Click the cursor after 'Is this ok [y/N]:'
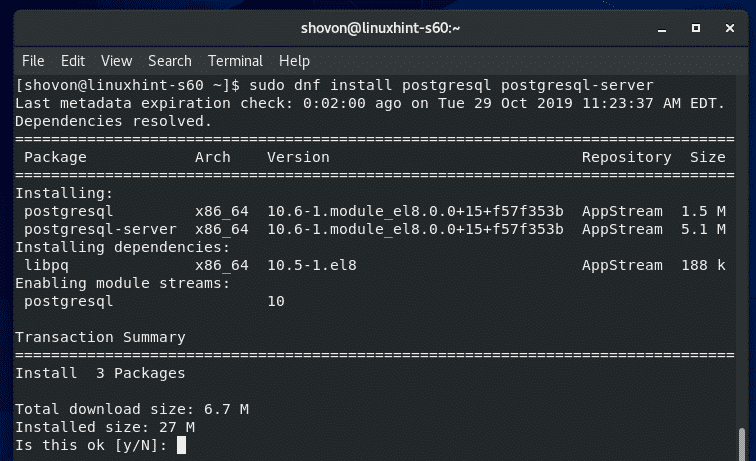This screenshot has width=756, height=461. [180, 445]
